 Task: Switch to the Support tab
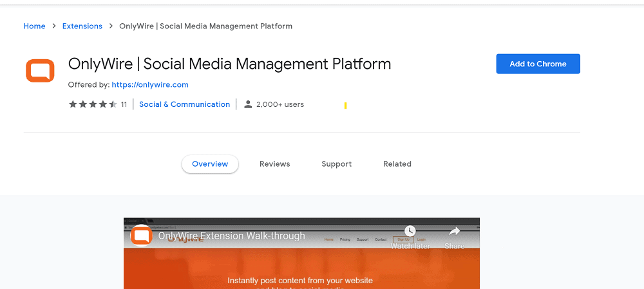[336, 163]
